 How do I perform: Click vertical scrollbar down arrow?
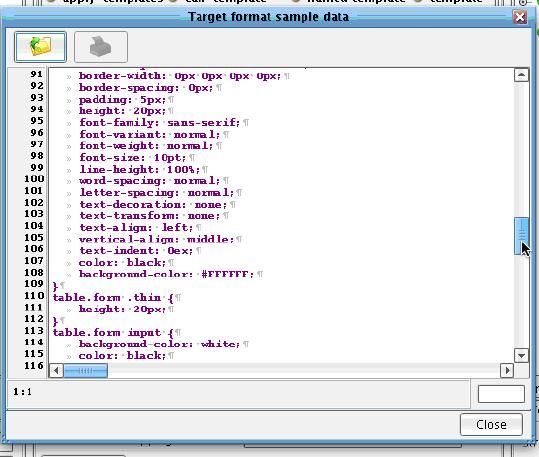[x=521, y=356]
